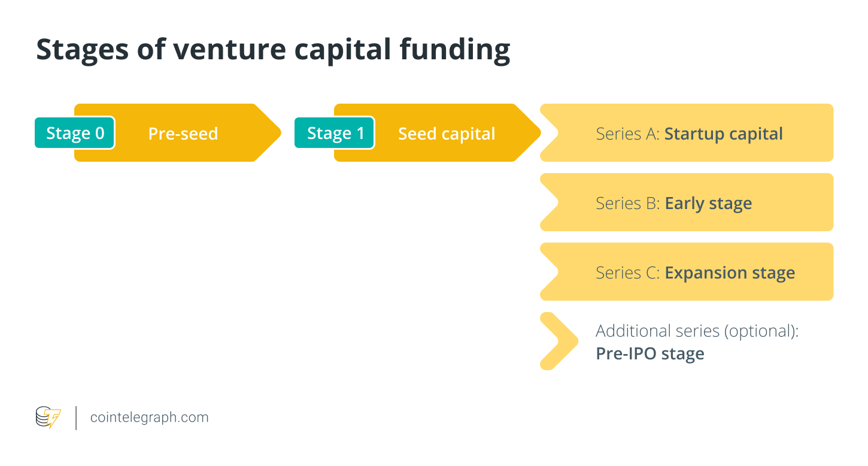This screenshot has width=868, height=466.
Task: Click the Seed capital label text
Action: point(447,134)
